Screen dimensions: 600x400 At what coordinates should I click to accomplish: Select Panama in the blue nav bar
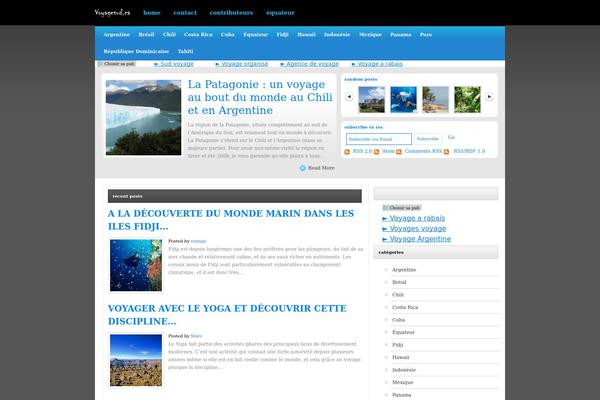(401, 34)
